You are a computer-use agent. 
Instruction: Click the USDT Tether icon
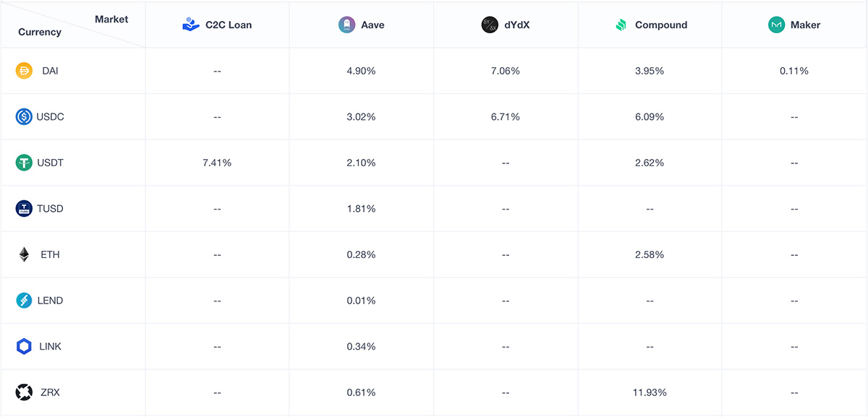click(24, 163)
